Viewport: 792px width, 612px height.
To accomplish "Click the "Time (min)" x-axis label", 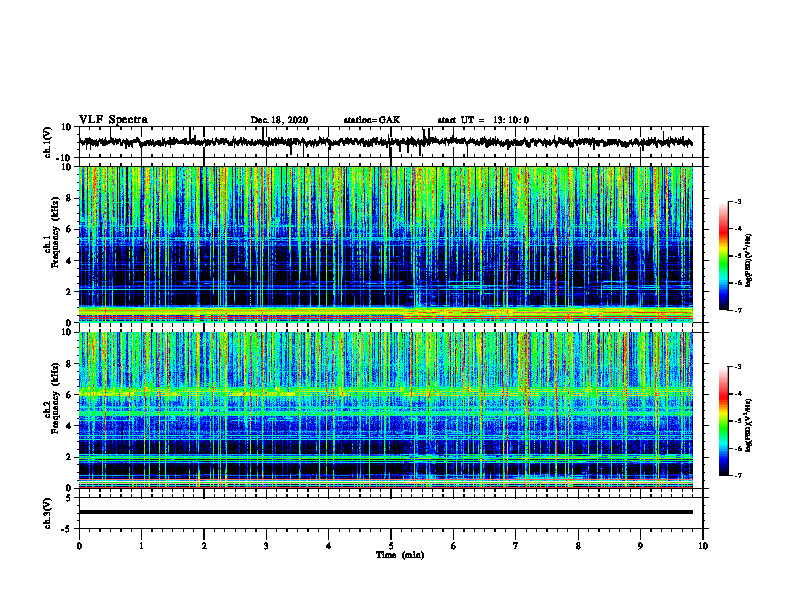I will tap(400, 555).
